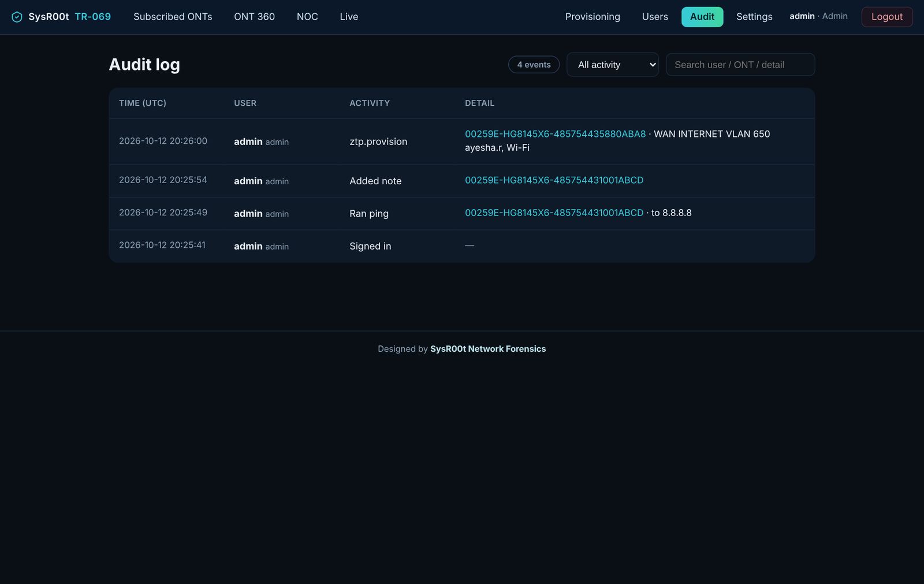Click the admin · Admin account label
The image size is (924, 584).
click(818, 16)
